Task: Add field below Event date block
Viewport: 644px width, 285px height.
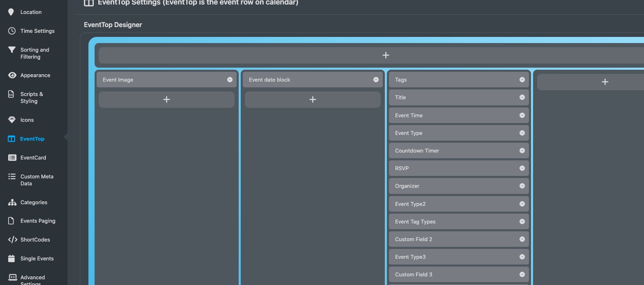Action: (x=312, y=100)
